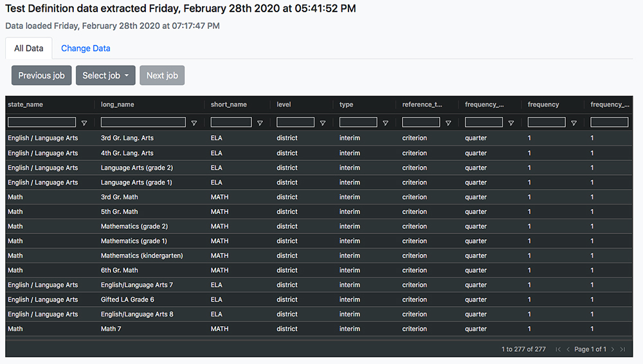Click the filter icon beside the quarter column filter
Viewport: 643px width, 364px height.
pos(511,123)
